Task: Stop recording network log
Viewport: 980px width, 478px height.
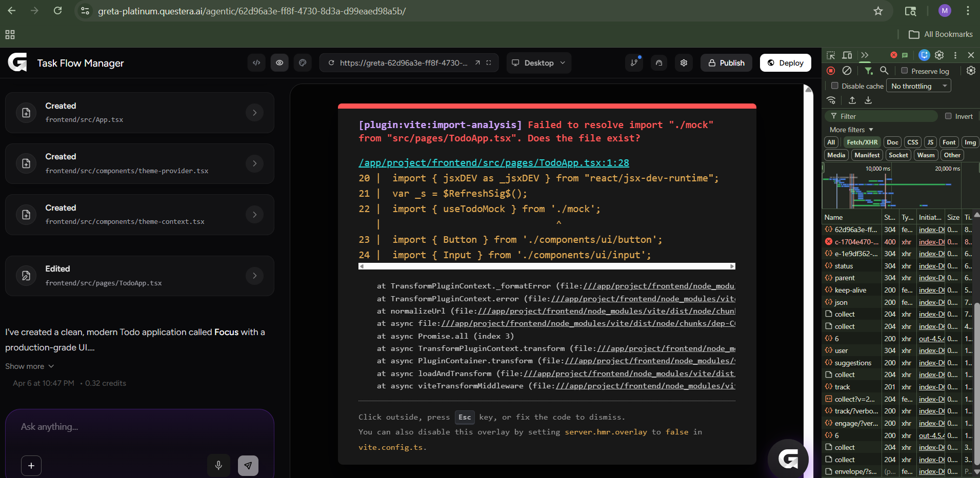Action: point(831,71)
